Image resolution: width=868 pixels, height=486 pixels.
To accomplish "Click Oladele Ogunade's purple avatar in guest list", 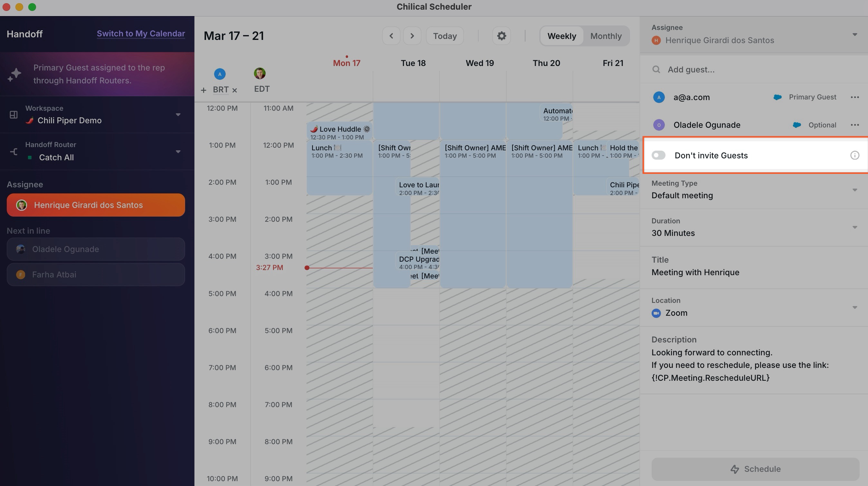I will (659, 125).
